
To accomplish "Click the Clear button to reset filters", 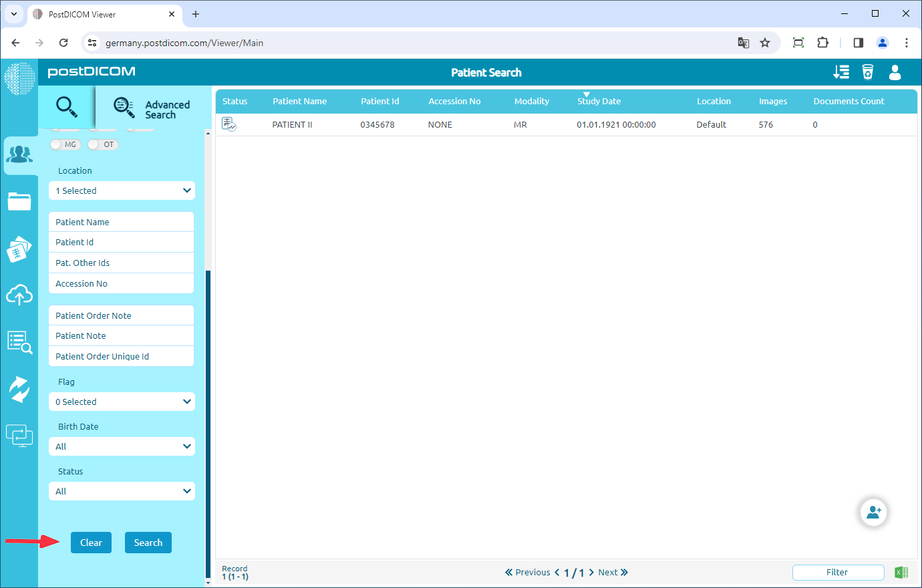I will (x=91, y=543).
